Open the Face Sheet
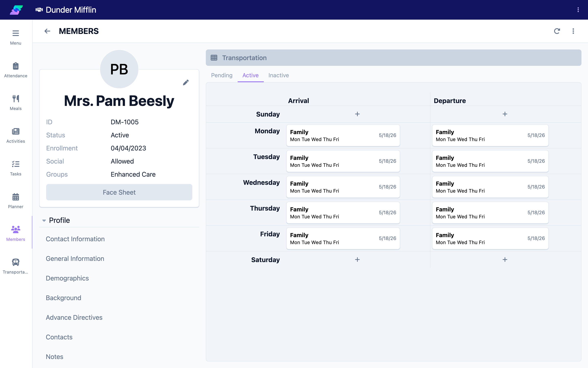The width and height of the screenshot is (588, 368). point(119,192)
